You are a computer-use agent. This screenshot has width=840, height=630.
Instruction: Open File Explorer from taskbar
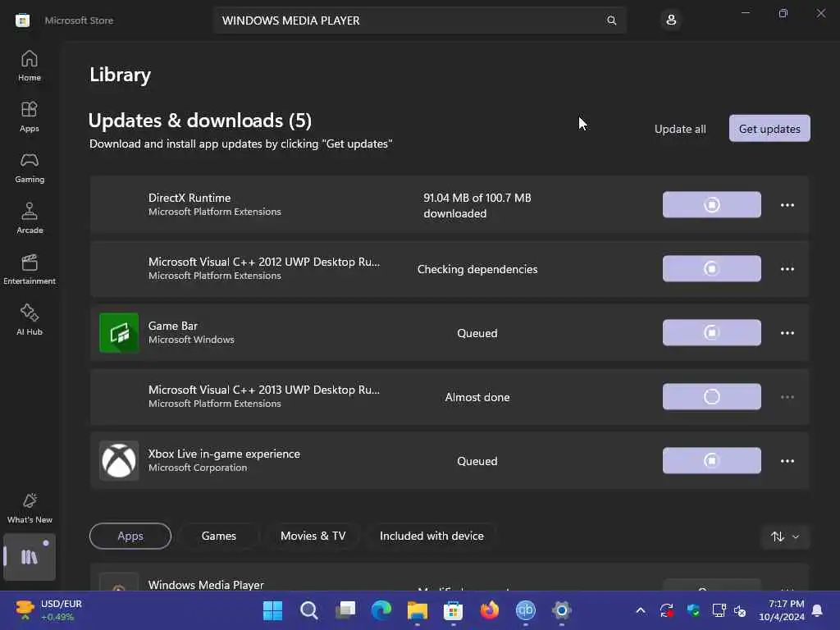click(418, 610)
